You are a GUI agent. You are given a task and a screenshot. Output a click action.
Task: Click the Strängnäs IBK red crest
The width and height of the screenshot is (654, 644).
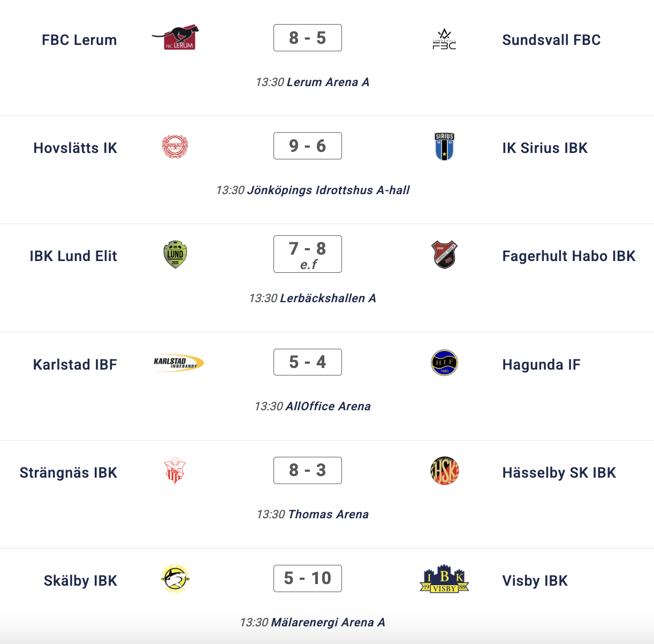pos(174,471)
